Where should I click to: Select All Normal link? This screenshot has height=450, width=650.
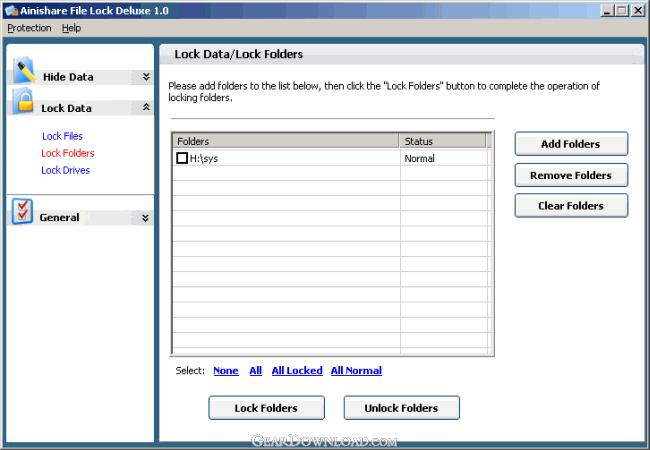pos(356,370)
